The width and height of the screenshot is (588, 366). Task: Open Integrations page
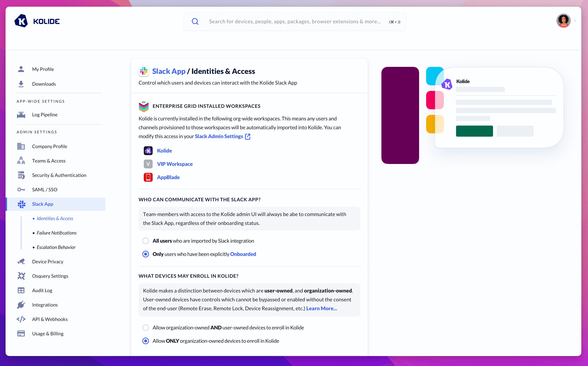pyautogui.click(x=45, y=305)
